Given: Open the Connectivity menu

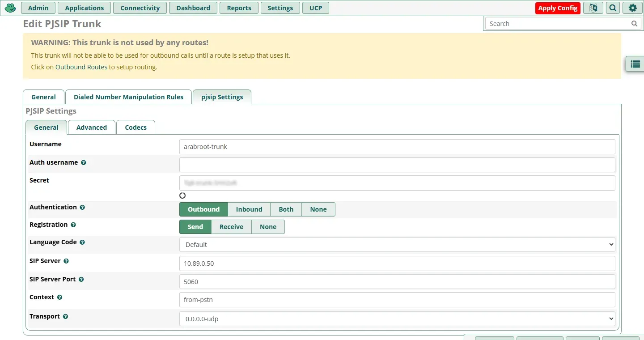Looking at the screenshot, I should click(140, 8).
